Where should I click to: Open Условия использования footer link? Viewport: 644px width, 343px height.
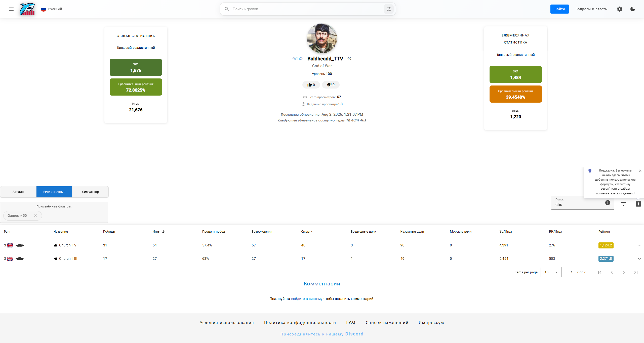pos(227,323)
